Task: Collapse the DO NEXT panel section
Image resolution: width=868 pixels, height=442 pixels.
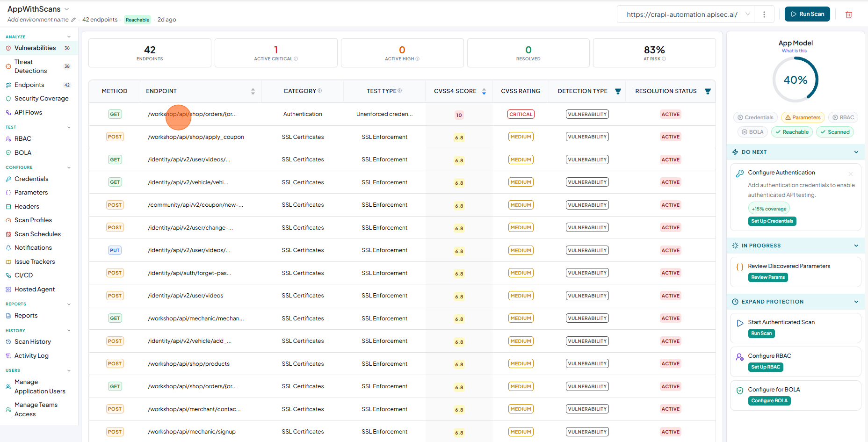Action: (x=856, y=152)
